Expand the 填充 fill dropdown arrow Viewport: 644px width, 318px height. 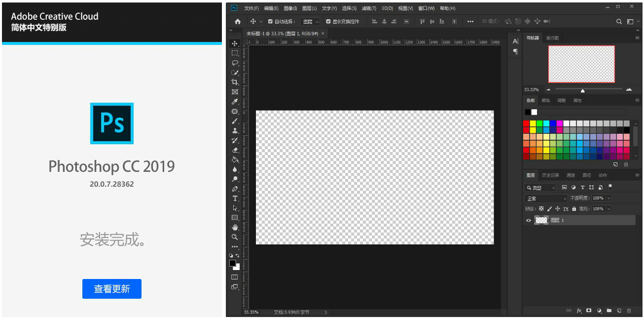[x=609, y=209]
